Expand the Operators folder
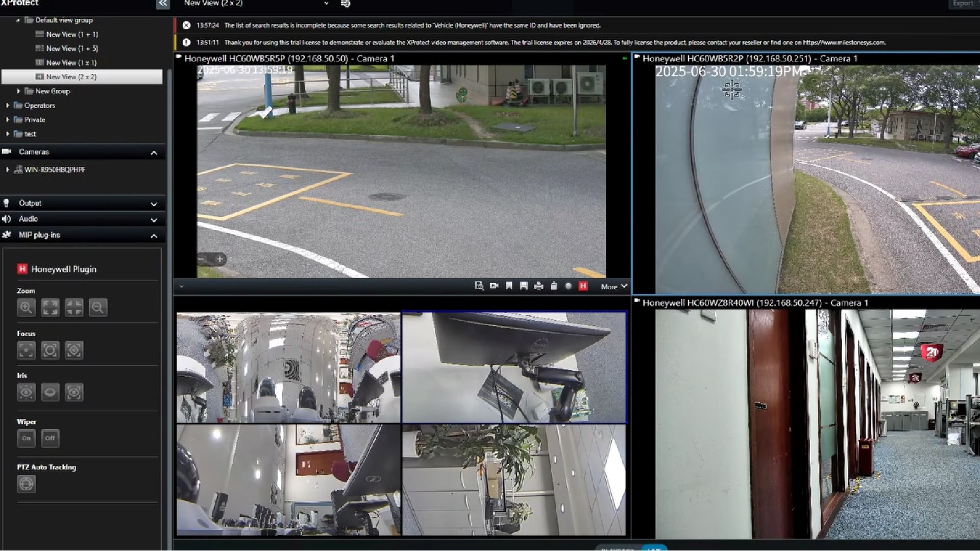The height and width of the screenshot is (551, 980). (x=8, y=106)
